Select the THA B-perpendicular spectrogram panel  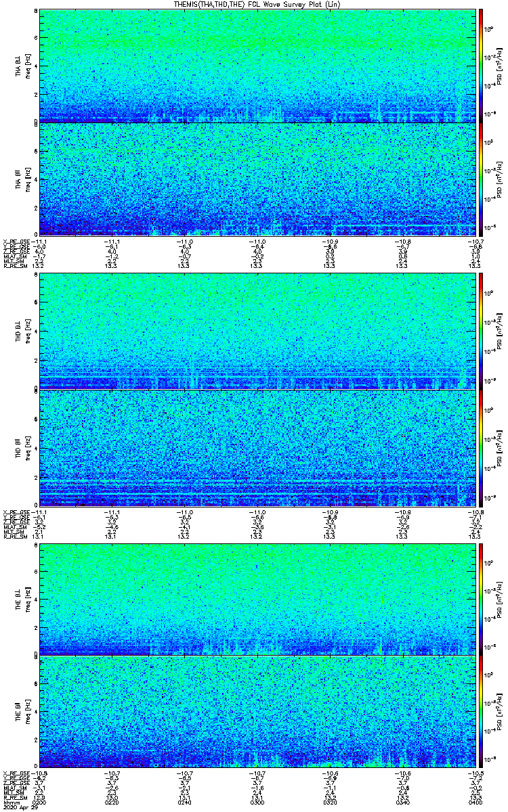point(257,66)
